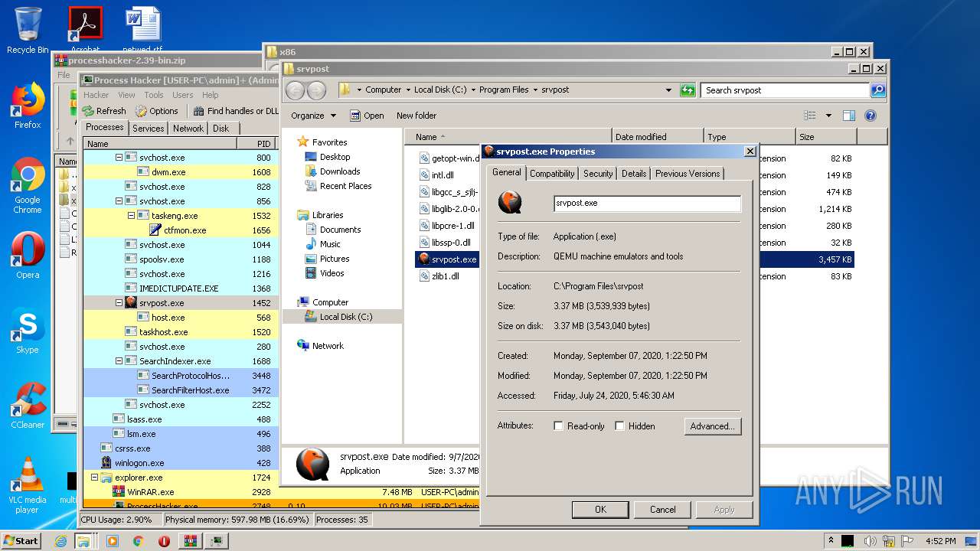Collapse taskeng.exe tree node
This screenshot has width=980, height=551.
pos(131,216)
